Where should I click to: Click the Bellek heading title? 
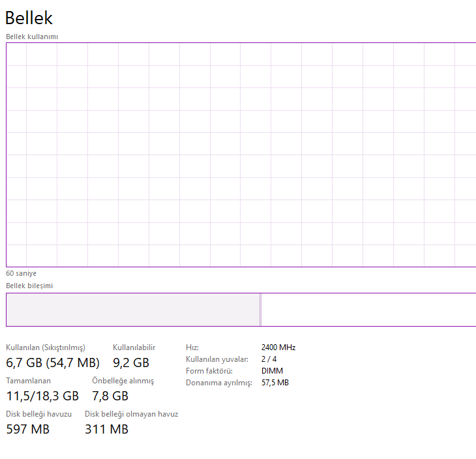29,18
